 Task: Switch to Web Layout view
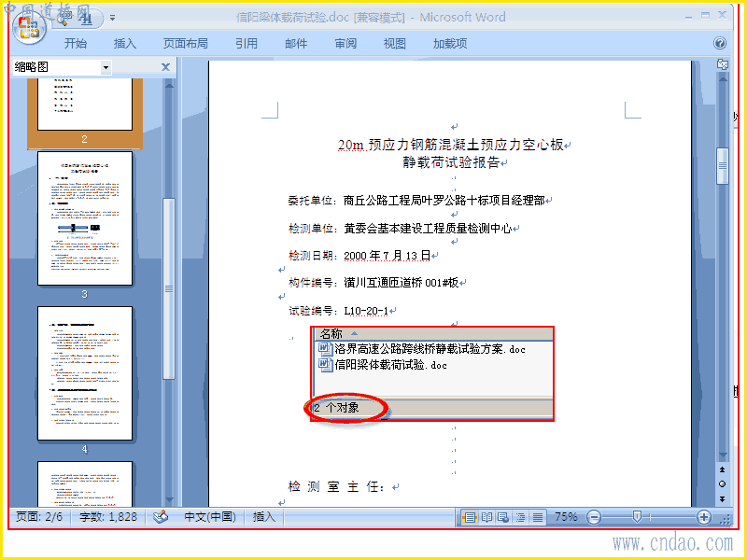[x=503, y=517]
